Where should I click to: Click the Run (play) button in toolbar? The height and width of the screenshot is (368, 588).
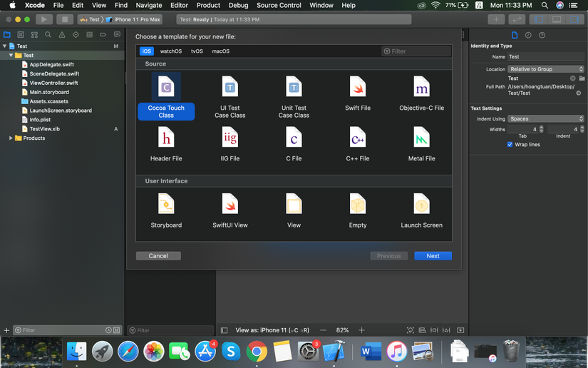(x=43, y=19)
